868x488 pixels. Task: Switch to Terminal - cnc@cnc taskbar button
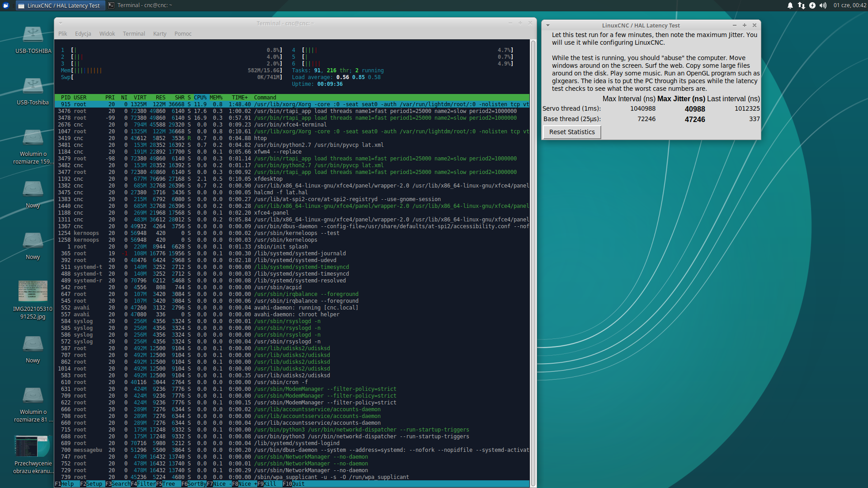point(140,5)
